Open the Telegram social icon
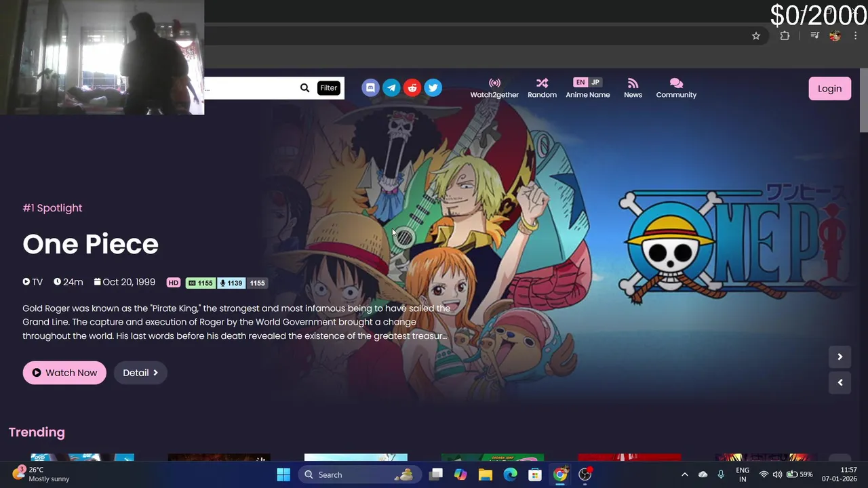Viewport: 868px width, 488px height. pyautogui.click(x=391, y=87)
